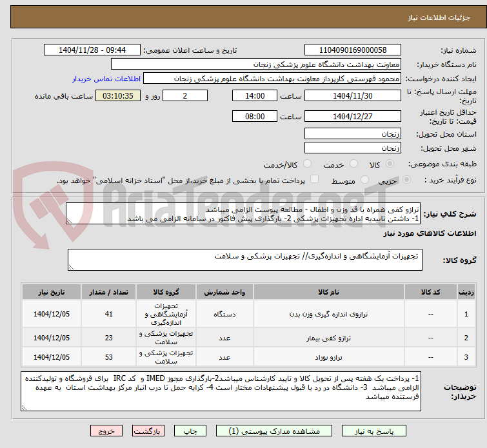Screen dimensions: 487x448
Task: Click the پاسخ به نیاز button
Action: coord(374,431)
